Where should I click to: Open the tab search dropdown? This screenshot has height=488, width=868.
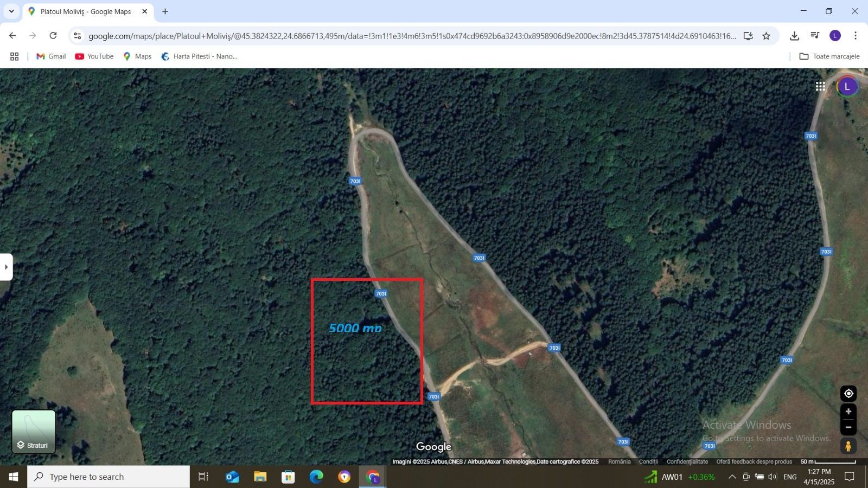(11, 11)
